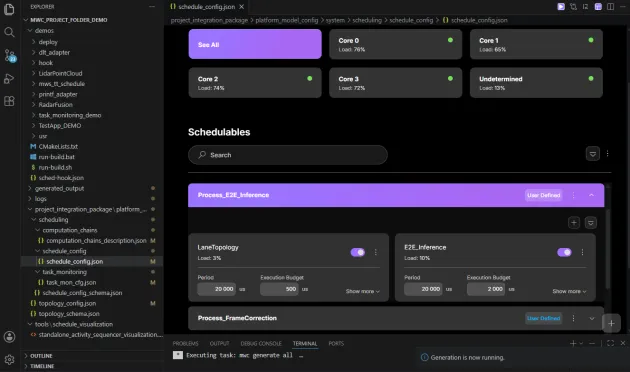This screenshot has width=630, height=372.
Task: Click the floating plus button at bottom right
Action: 611,323
